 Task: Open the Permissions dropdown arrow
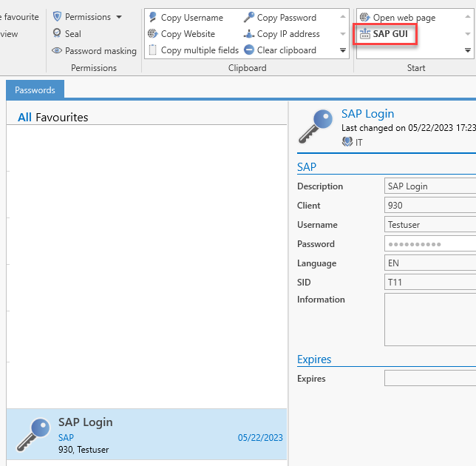point(119,17)
